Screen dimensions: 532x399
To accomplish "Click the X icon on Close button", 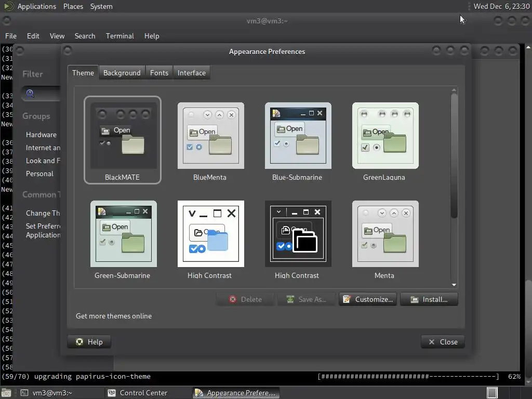I will (432, 342).
